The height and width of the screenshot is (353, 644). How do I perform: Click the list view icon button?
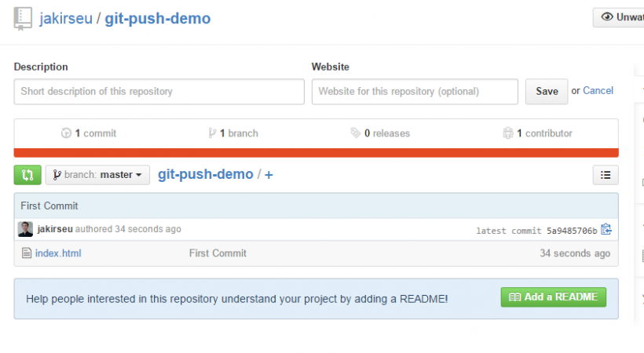(x=605, y=175)
